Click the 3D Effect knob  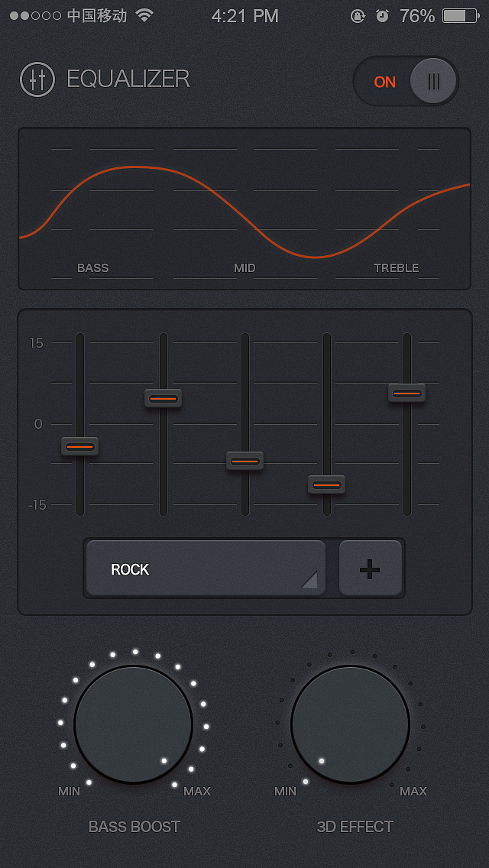coord(351,724)
